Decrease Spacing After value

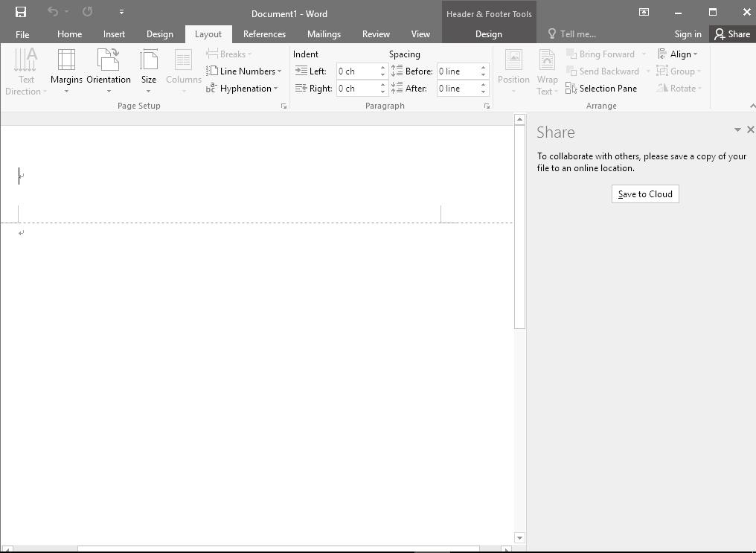point(483,92)
